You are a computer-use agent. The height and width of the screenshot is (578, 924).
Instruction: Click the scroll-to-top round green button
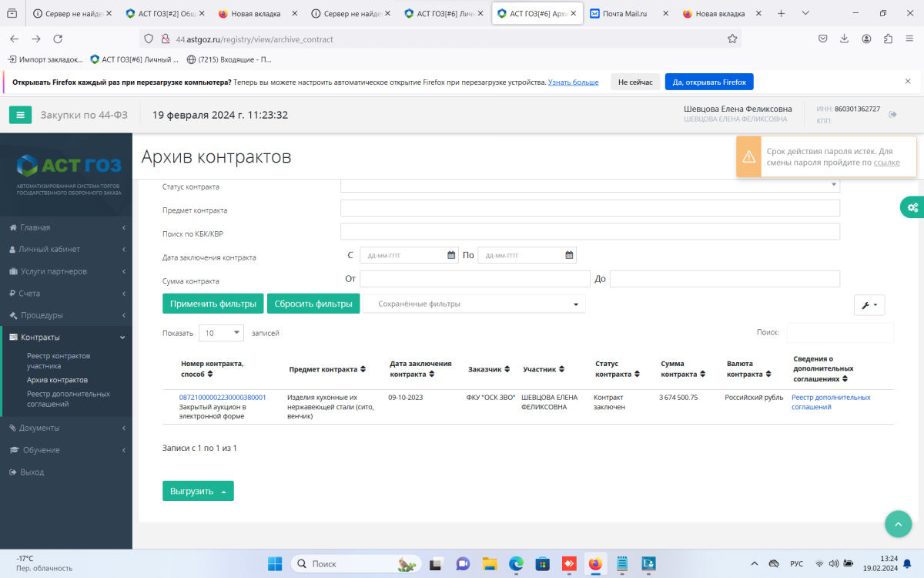click(x=898, y=523)
